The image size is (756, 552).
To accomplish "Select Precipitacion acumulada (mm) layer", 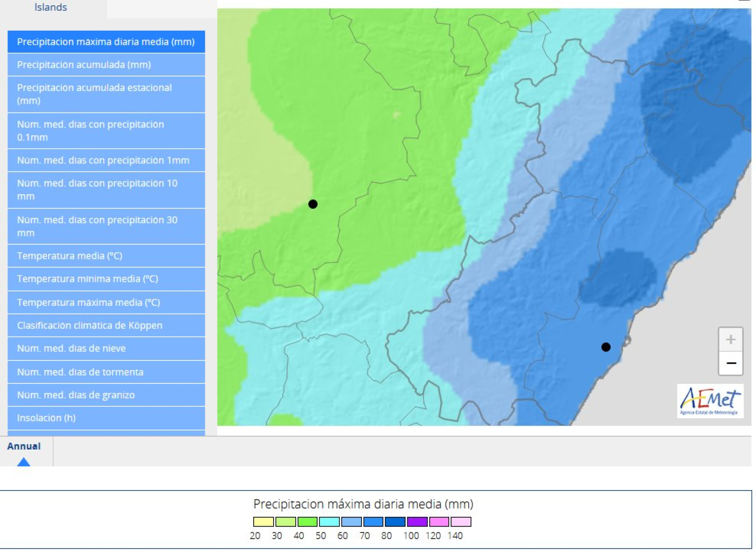I will 106,65.
